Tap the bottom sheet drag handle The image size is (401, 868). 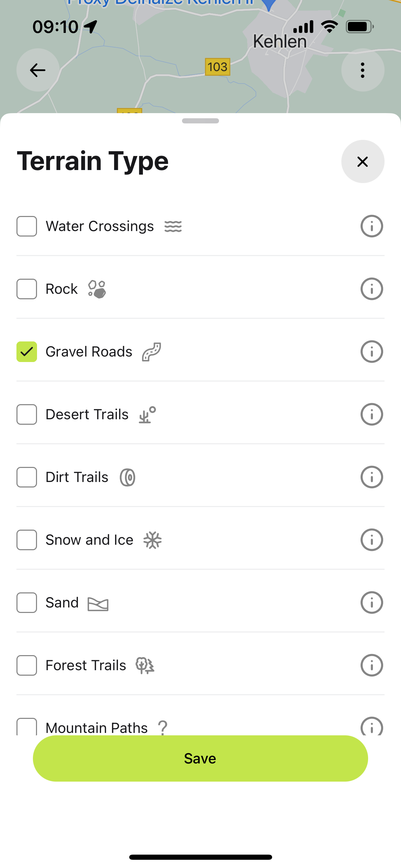(200, 121)
